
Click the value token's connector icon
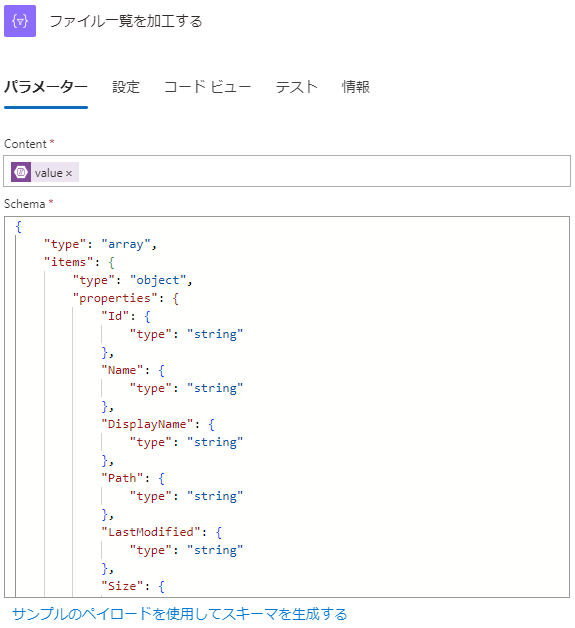click(21, 173)
